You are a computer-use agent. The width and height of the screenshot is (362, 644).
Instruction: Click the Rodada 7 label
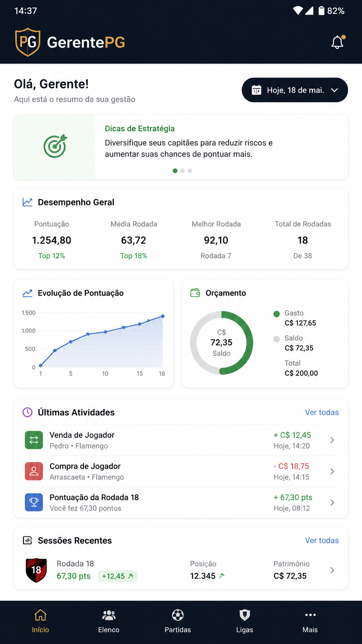(x=216, y=256)
